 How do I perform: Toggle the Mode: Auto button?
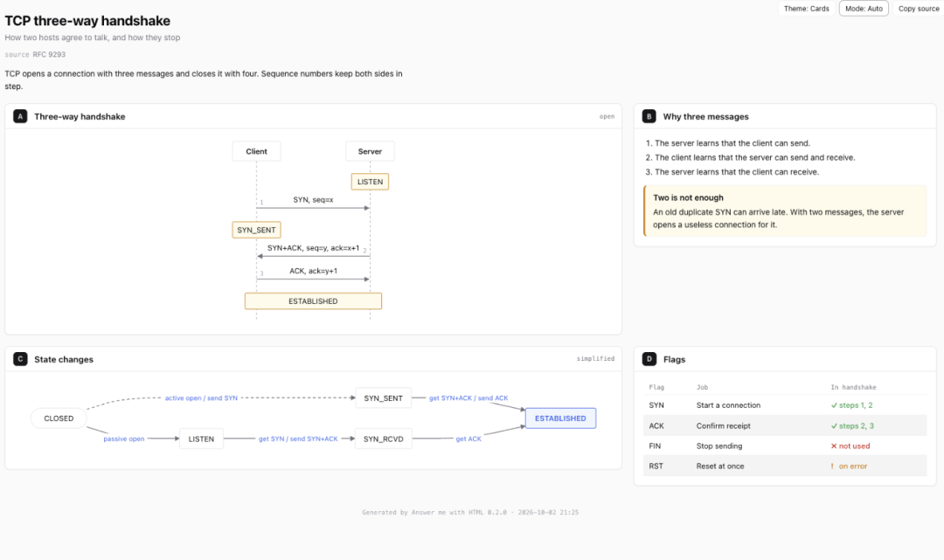pyautogui.click(x=864, y=9)
